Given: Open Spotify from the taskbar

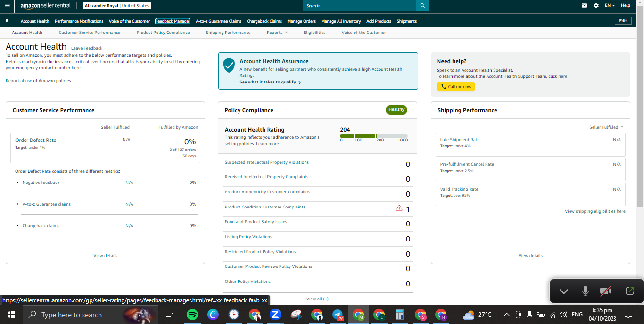Looking at the screenshot, I should [x=192, y=315].
